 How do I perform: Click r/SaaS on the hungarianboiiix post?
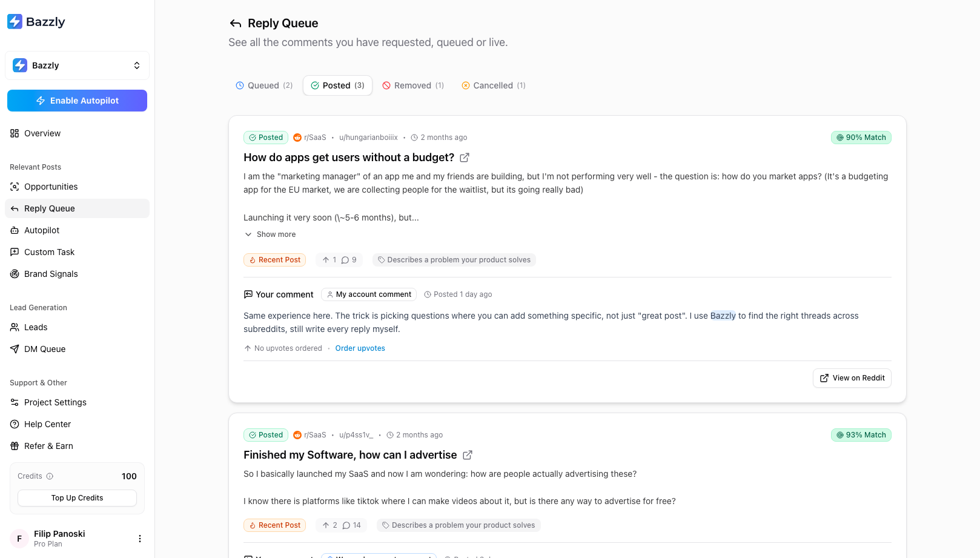coord(310,138)
